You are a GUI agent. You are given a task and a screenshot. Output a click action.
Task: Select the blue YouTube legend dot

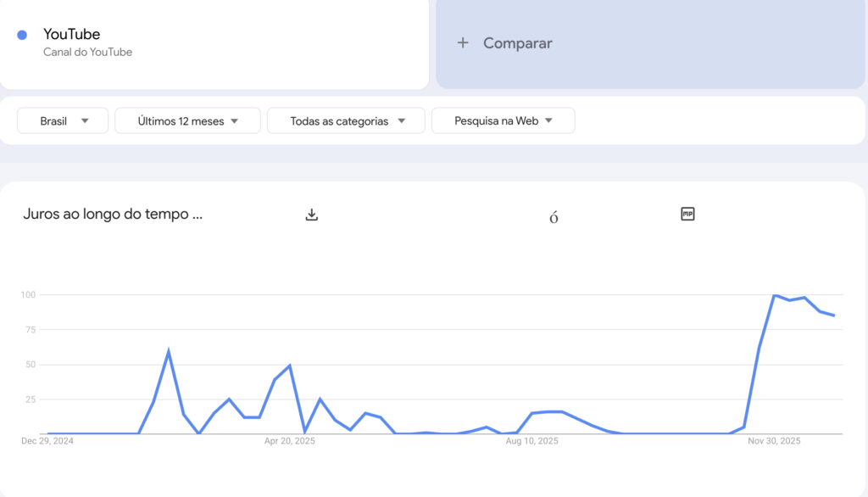click(21, 34)
